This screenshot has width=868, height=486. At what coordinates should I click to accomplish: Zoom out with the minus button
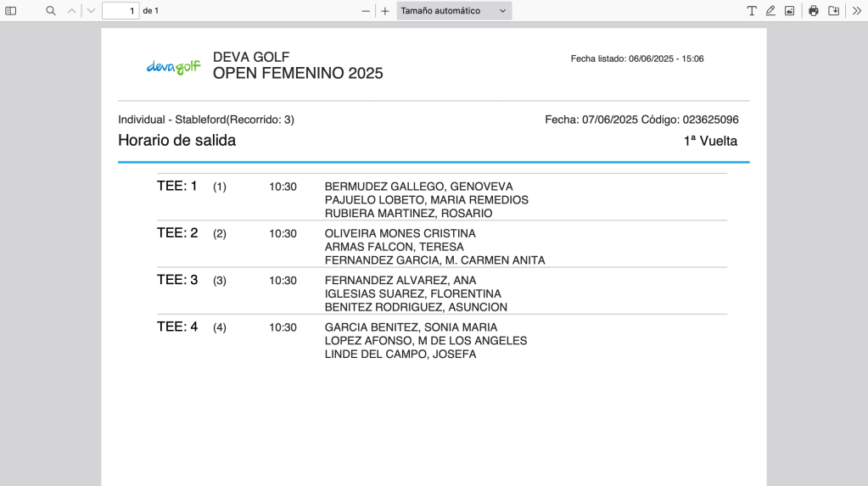(x=367, y=11)
